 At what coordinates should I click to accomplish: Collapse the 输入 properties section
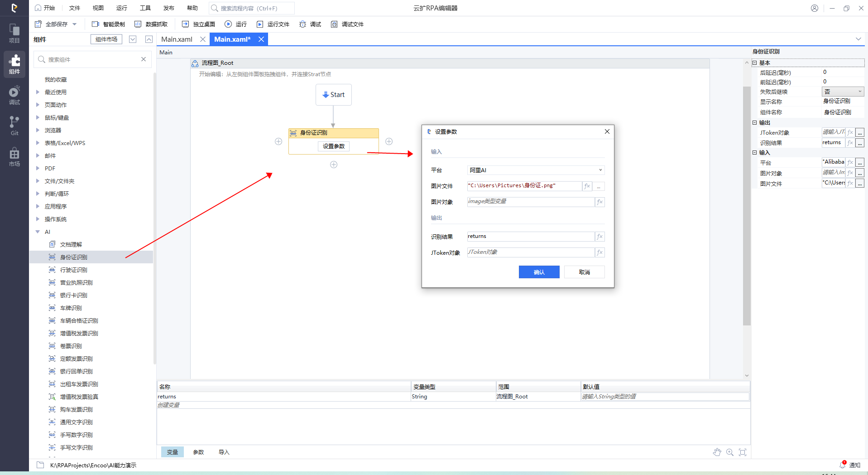click(x=755, y=152)
